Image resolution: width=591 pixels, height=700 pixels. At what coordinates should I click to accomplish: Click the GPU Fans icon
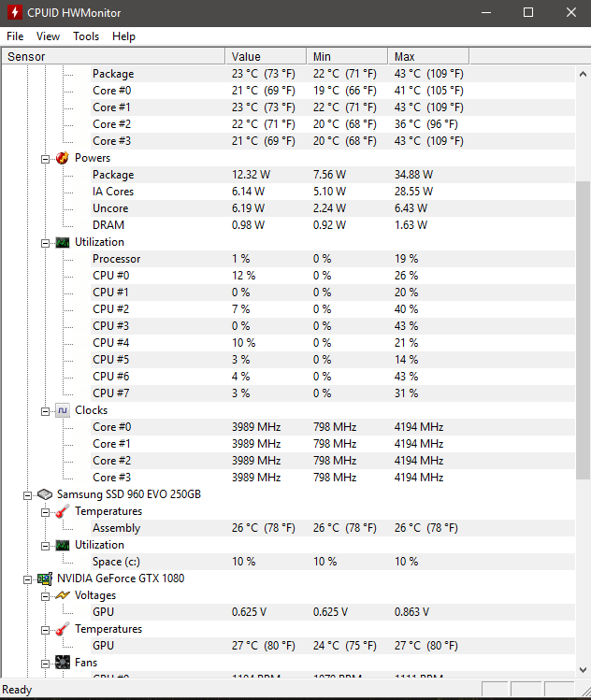[x=63, y=663]
